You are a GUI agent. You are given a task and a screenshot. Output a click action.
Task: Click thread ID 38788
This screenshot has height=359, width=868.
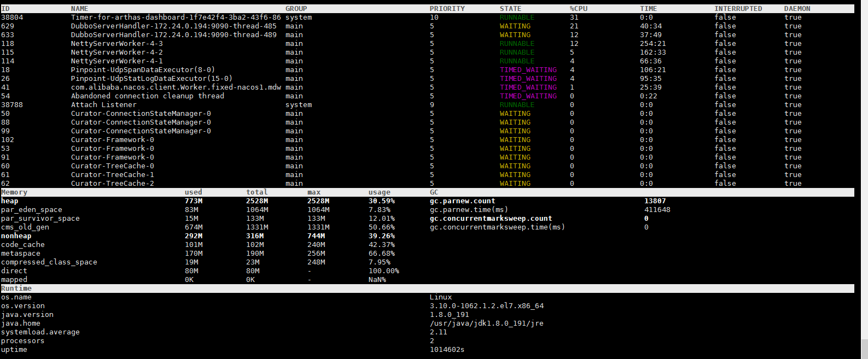point(12,105)
